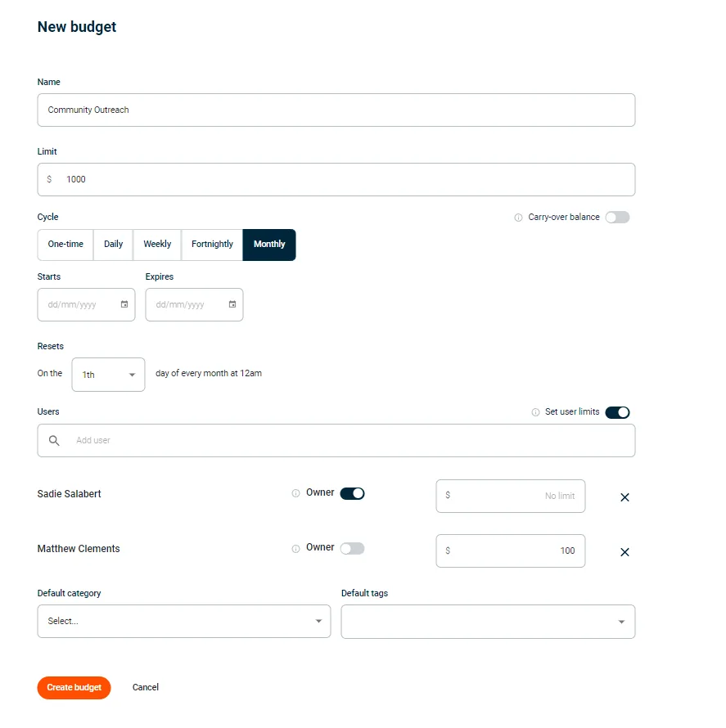Switch the cycle to Weekly
Image resolution: width=726 pixels, height=728 pixels.
pos(156,245)
